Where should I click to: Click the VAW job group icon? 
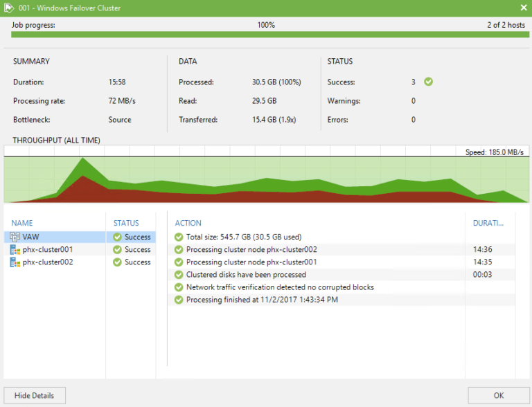[x=15, y=237]
